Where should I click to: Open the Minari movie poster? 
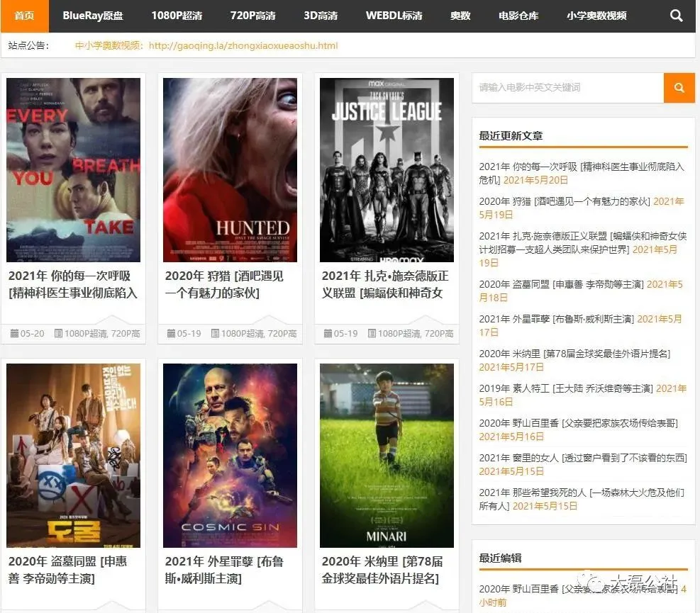click(387, 456)
